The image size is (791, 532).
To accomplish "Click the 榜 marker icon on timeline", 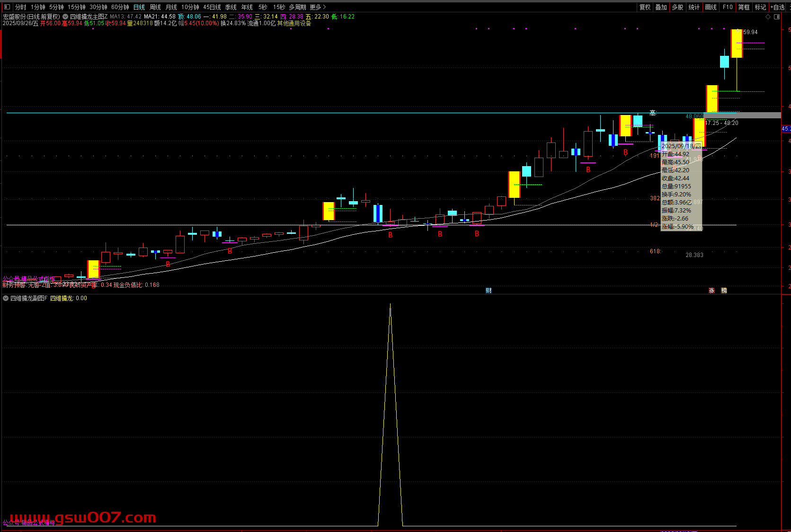I will pyautogui.click(x=724, y=291).
